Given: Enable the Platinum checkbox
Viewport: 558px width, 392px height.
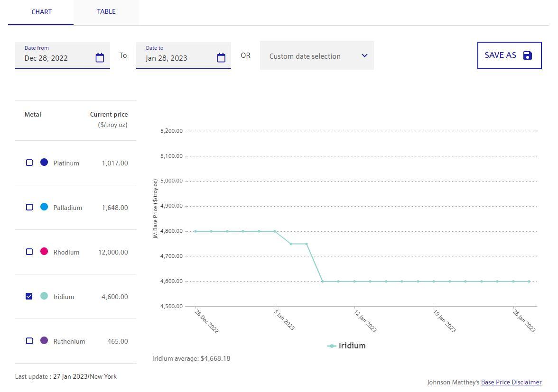Looking at the screenshot, I should 29,163.
